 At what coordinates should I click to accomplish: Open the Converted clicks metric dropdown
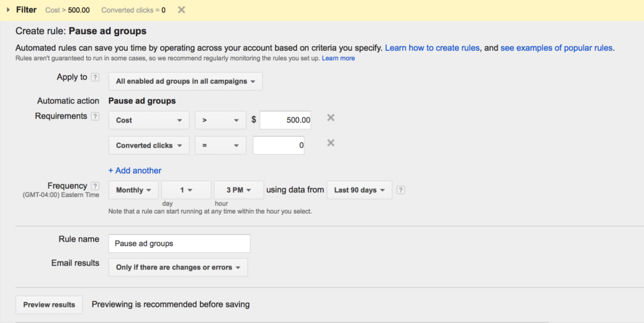click(149, 145)
